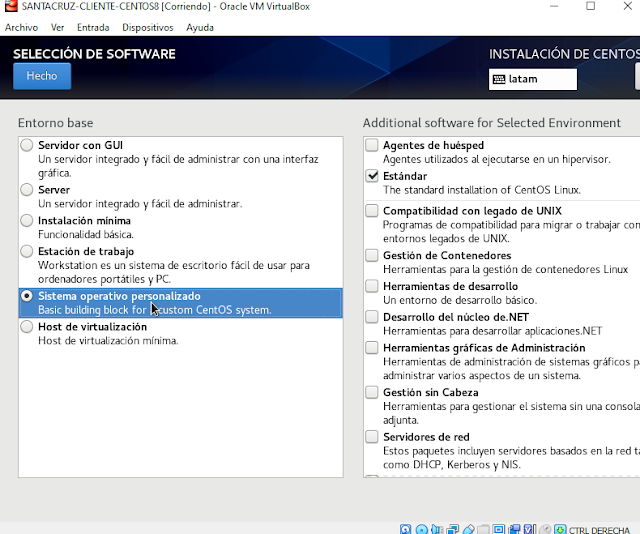Click the blue Hecho button
Viewport: 640px width, 534px height.
(x=42, y=76)
